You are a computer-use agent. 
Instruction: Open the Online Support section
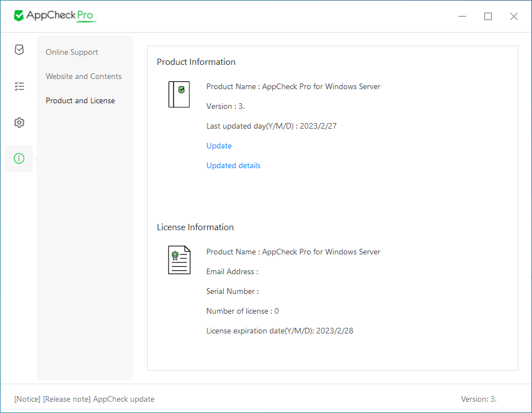72,52
